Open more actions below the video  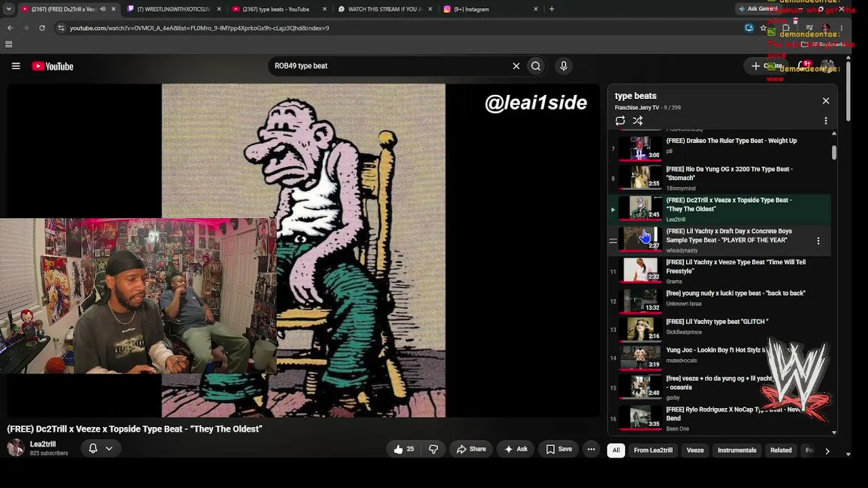tap(591, 449)
